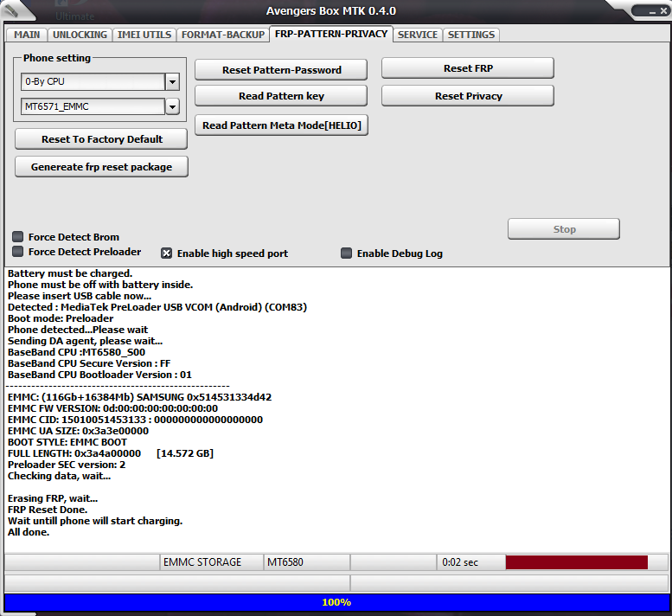Click the 'EMMC FW VERSION' log line

coord(112,408)
